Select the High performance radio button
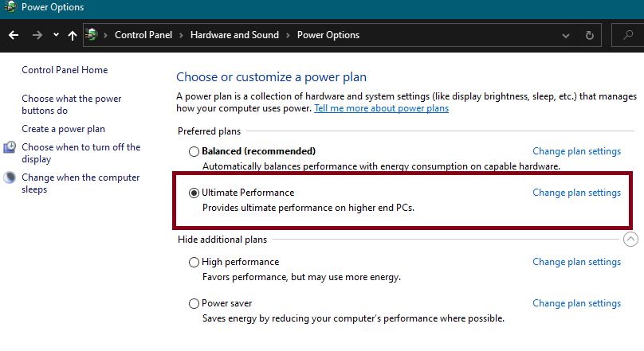This screenshot has height=351, width=644. coord(194,263)
